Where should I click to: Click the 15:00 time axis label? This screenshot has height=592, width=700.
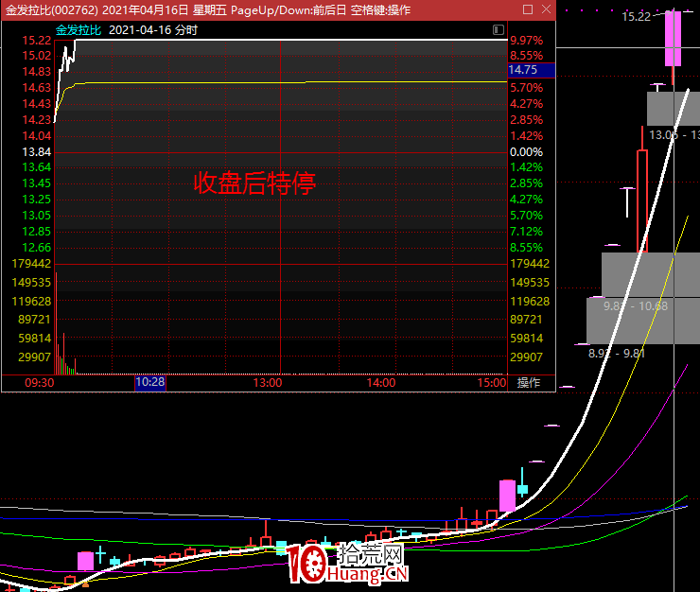coord(492,383)
